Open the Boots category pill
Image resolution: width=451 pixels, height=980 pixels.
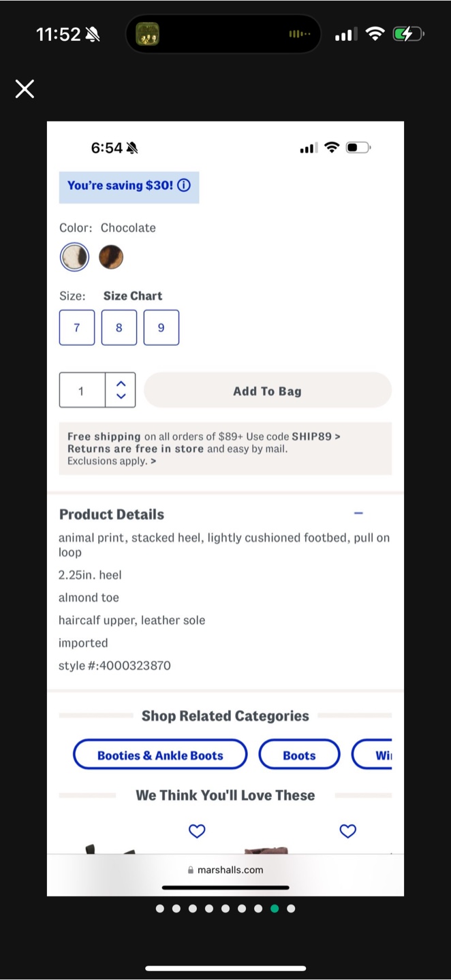[299, 755]
